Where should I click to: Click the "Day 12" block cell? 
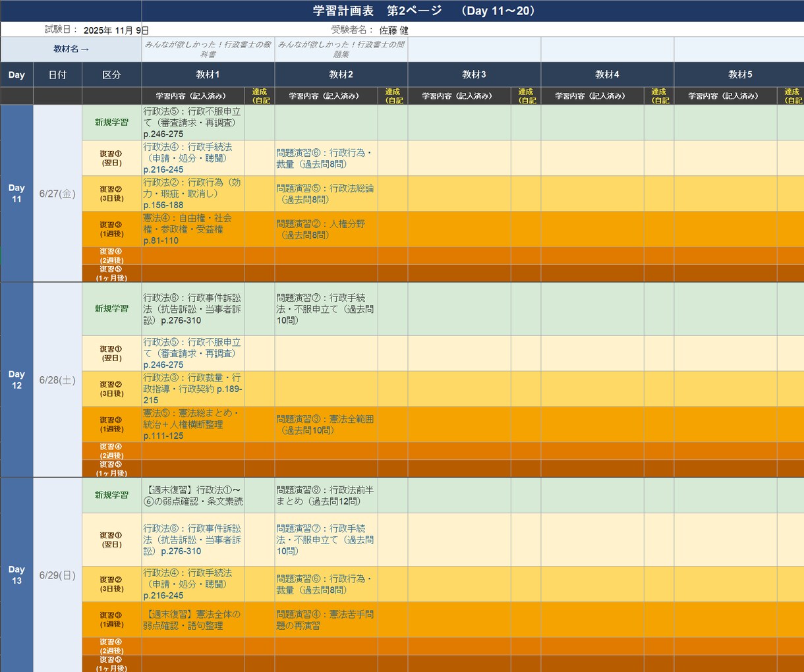point(16,380)
